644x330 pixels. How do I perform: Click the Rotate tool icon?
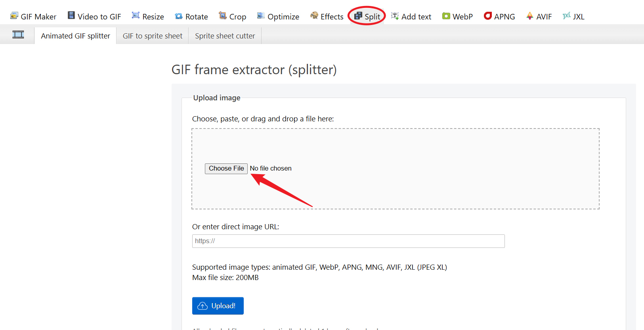tap(179, 16)
